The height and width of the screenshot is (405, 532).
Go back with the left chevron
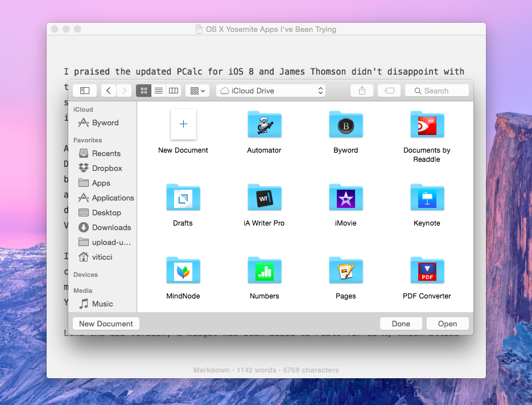click(x=109, y=91)
